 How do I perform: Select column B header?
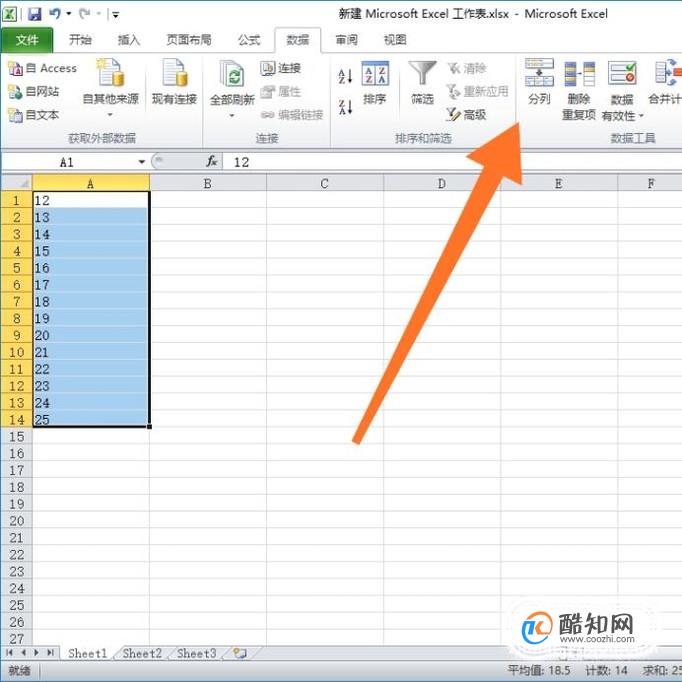[x=208, y=183]
